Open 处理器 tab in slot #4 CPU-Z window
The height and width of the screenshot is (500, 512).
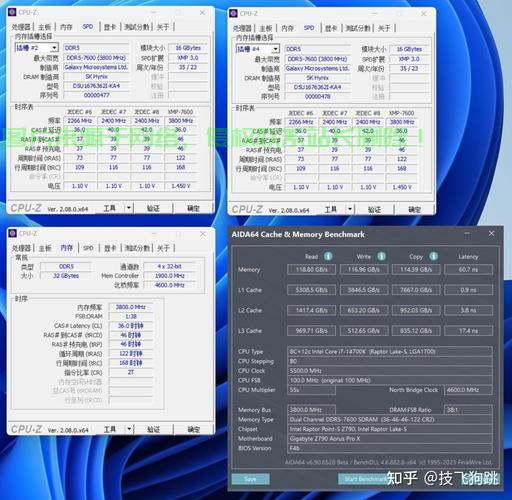pyautogui.click(x=242, y=28)
